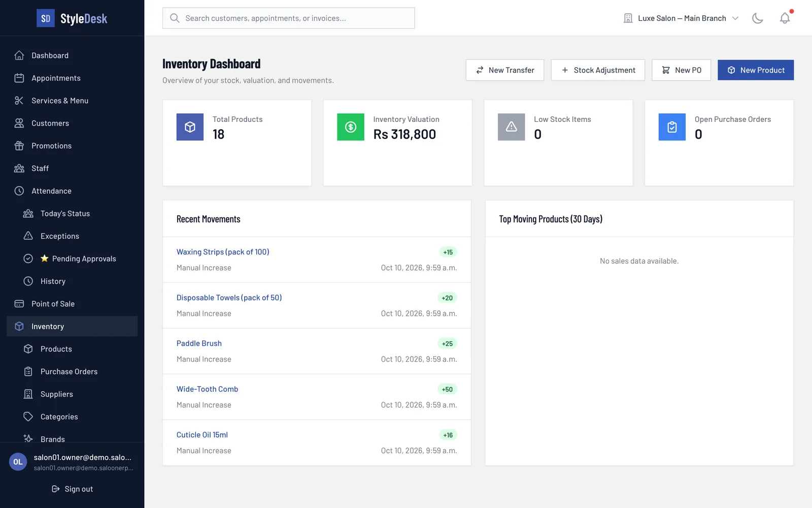Open the Stock Adjustment form
Screen dimensions: 812x508
pos(598,70)
